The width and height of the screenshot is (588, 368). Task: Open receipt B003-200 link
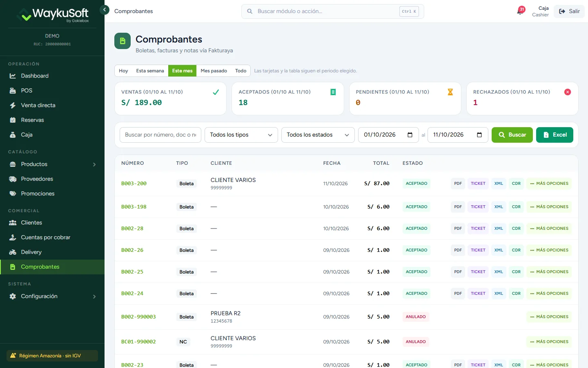(x=134, y=184)
